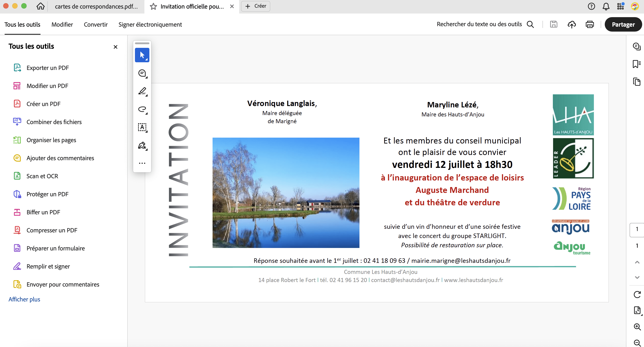The width and height of the screenshot is (644, 347).
Task: Go to previous page up chevron
Action: (x=637, y=262)
